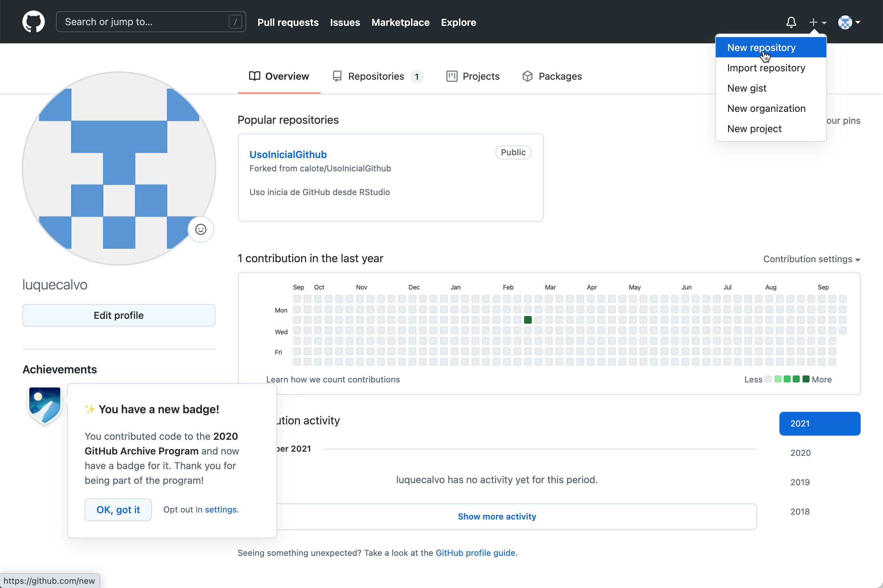Click the slash shortcut key icon in search
The width and height of the screenshot is (883, 588).
click(x=235, y=22)
